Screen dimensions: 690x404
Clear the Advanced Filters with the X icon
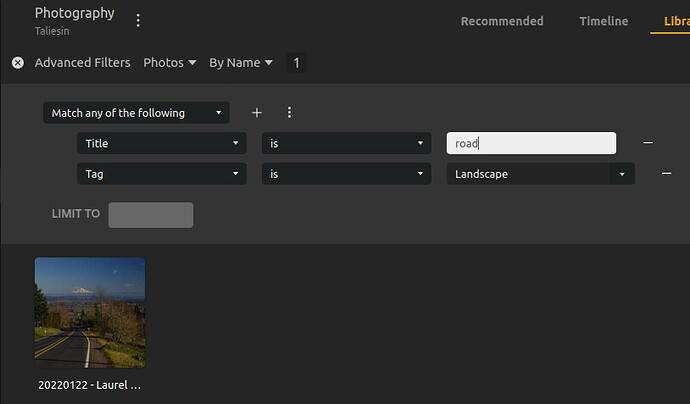tap(17, 62)
